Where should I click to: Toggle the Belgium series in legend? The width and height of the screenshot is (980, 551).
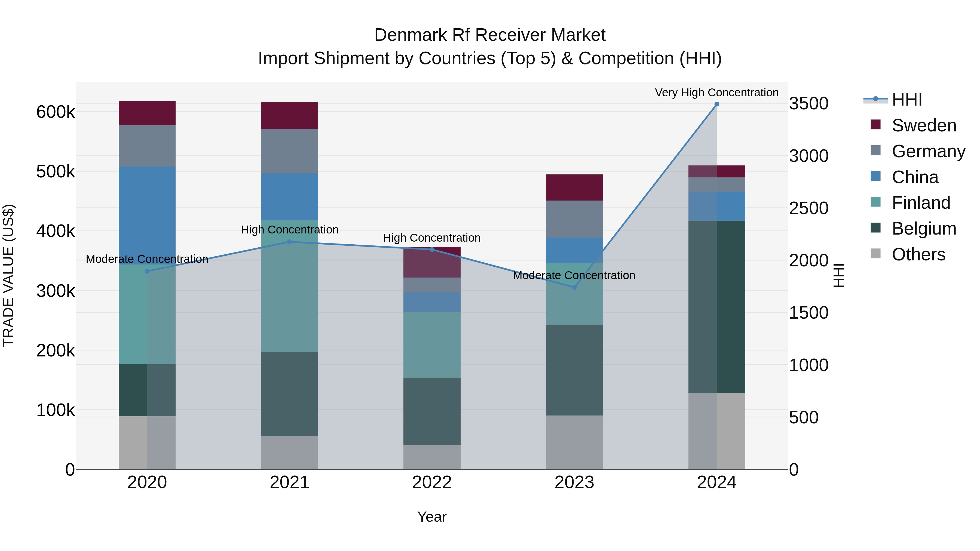[913, 228]
